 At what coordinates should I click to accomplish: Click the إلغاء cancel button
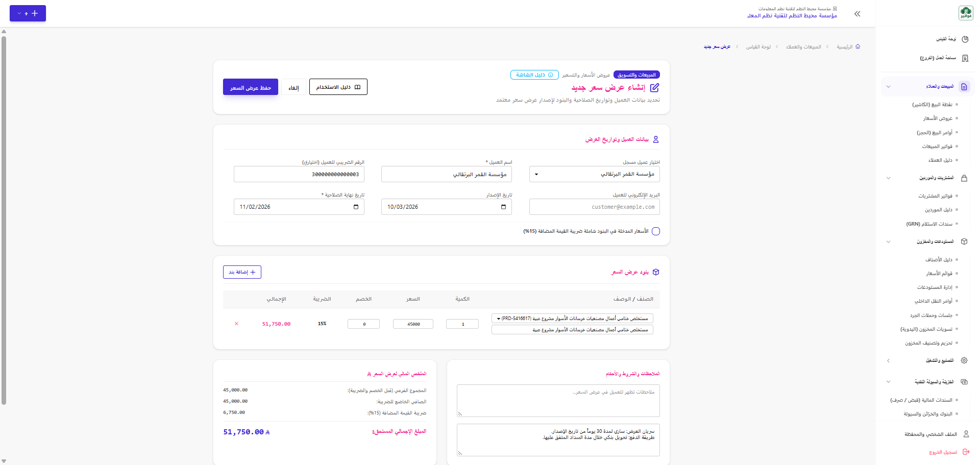(293, 87)
